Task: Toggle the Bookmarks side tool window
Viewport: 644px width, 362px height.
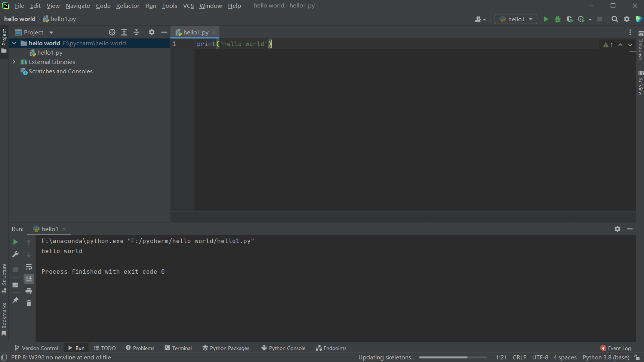Action: tap(4, 319)
